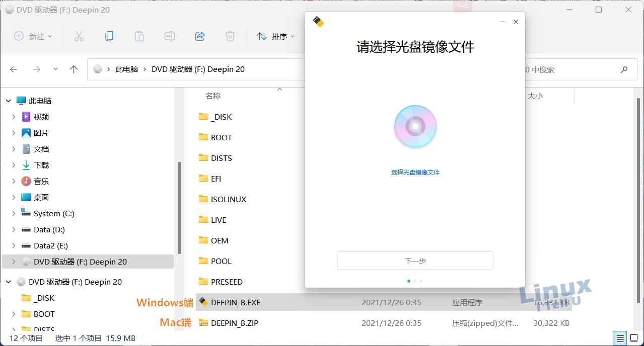
Task: Click DVD 驱动器 (F:) breadcrumb in address bar
Action: coord(198,69)
